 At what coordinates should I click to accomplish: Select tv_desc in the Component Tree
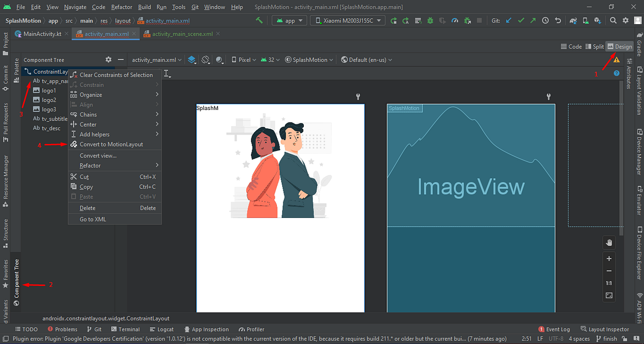coord(50,128)
